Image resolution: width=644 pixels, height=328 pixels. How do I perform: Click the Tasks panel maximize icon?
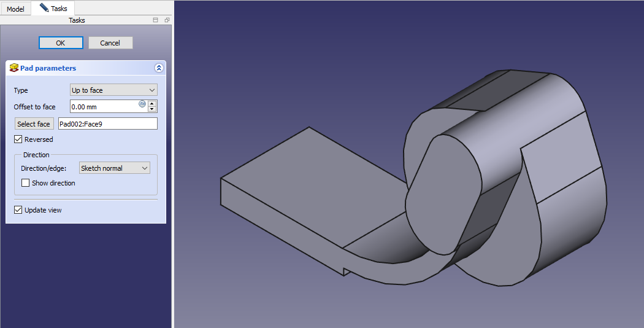point(156,20)
